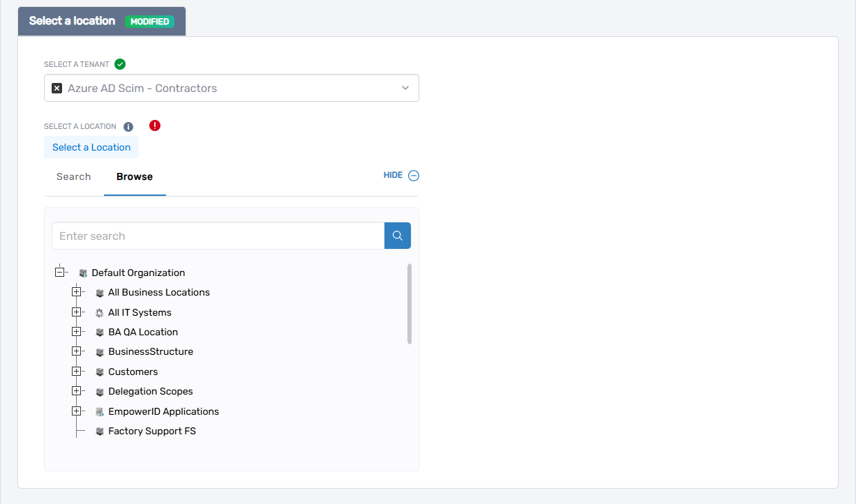Click the info icon next to SELECT A LOCATION

pyautogui.click(x=128, y=126)
